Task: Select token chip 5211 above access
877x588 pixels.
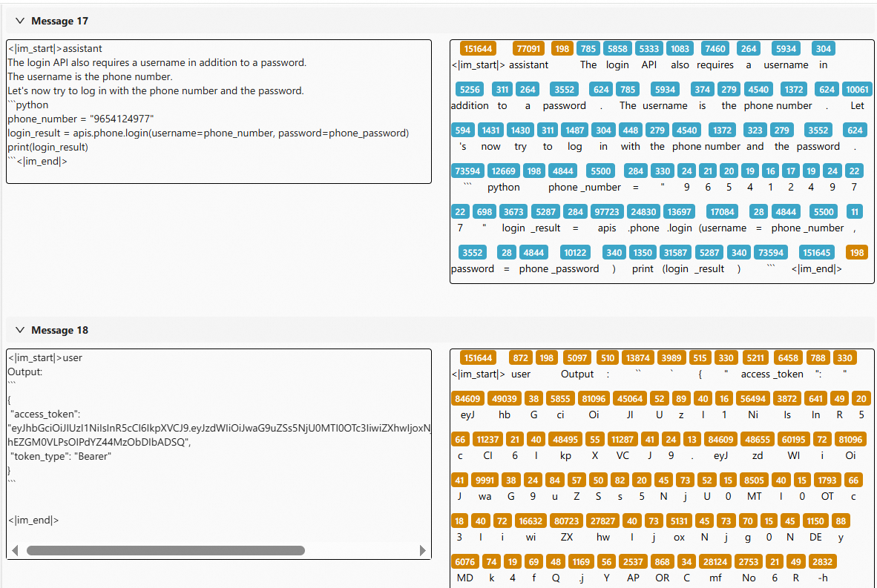Action: 755,357
